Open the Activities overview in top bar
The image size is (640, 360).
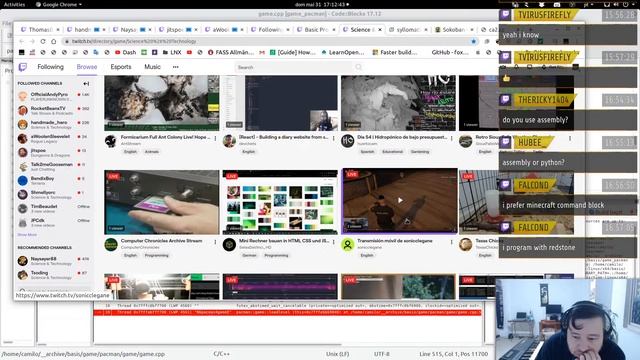click(x=15, y=4)
